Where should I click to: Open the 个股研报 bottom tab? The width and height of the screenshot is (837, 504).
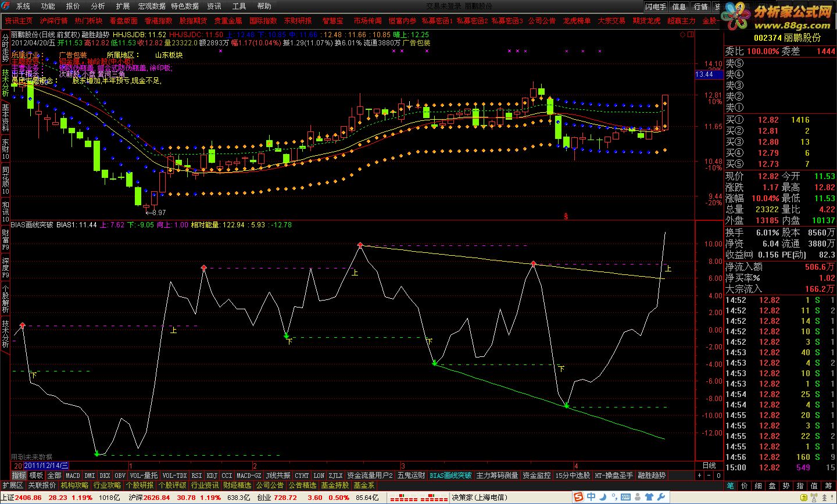[140, 485]
